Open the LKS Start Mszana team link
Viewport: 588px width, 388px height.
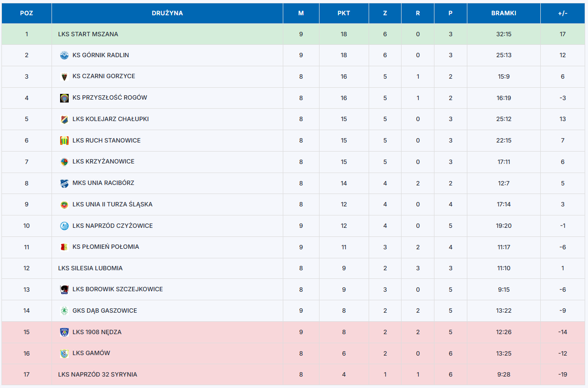click(x=88, y=34)
